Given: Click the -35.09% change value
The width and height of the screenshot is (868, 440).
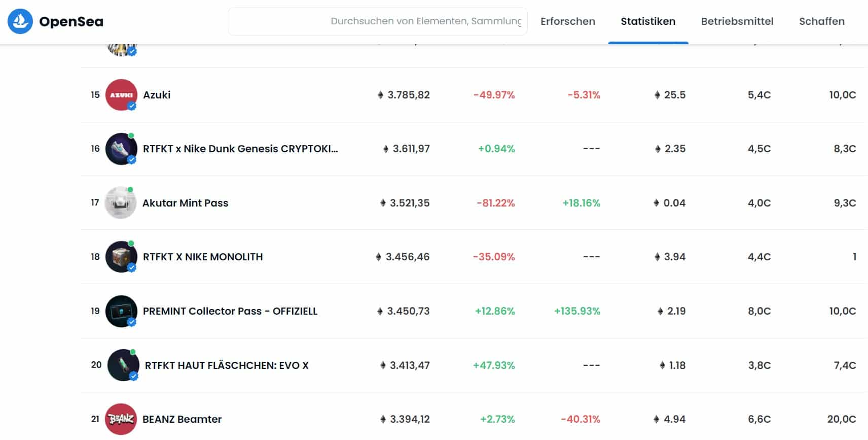Looking at the screenshot, I should pos(494,257).
